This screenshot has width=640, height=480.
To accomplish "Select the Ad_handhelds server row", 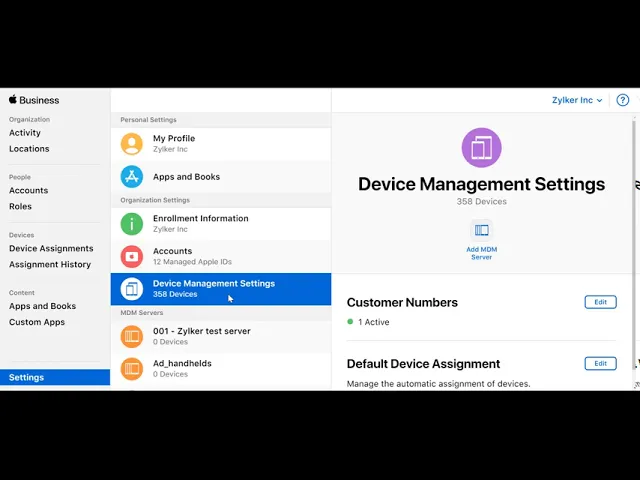I will (x=221, y=369).
